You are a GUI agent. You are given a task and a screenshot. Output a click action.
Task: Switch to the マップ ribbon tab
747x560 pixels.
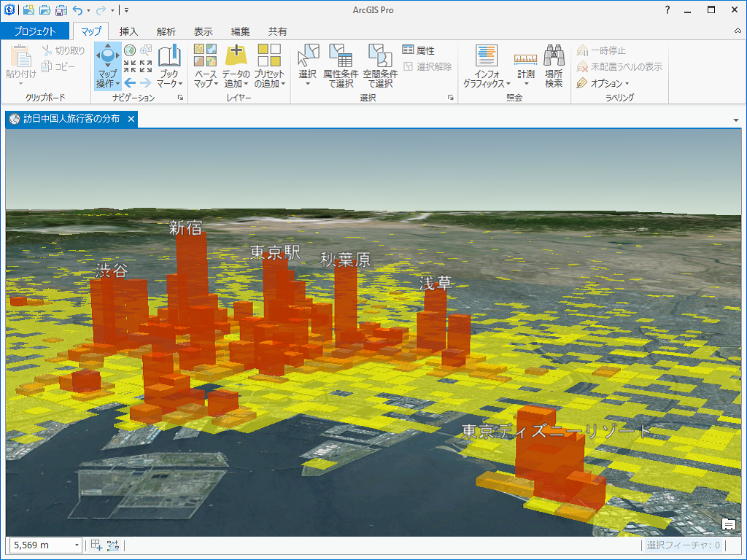pos(90,31)
